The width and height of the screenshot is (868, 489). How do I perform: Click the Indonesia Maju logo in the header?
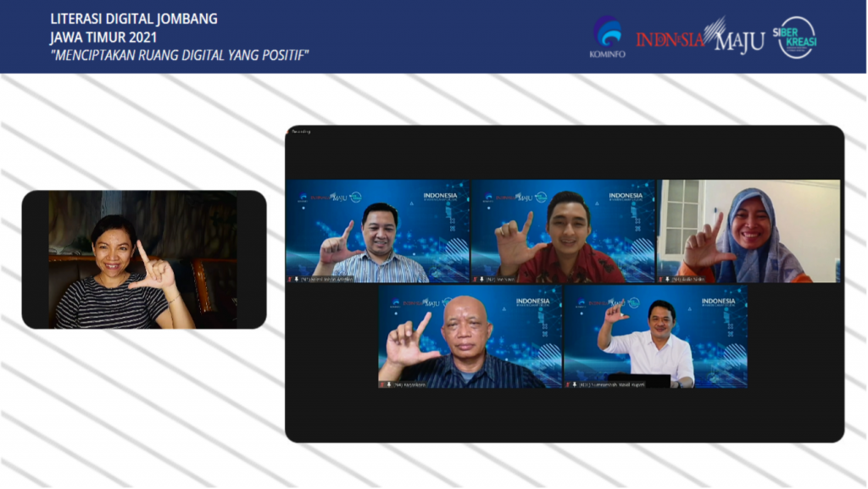point(700,36)
